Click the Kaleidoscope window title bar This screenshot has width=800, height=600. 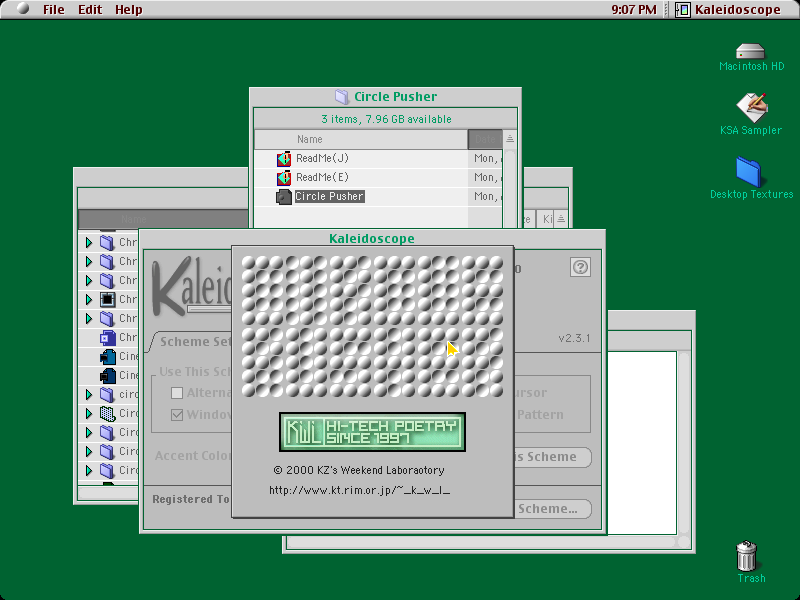pos(372,238)
